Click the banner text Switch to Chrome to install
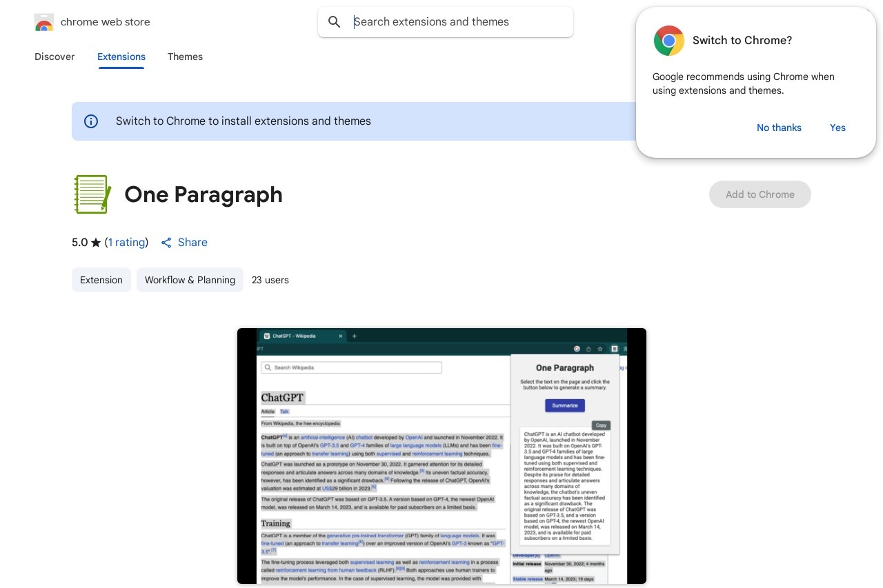 pos(244,121)
